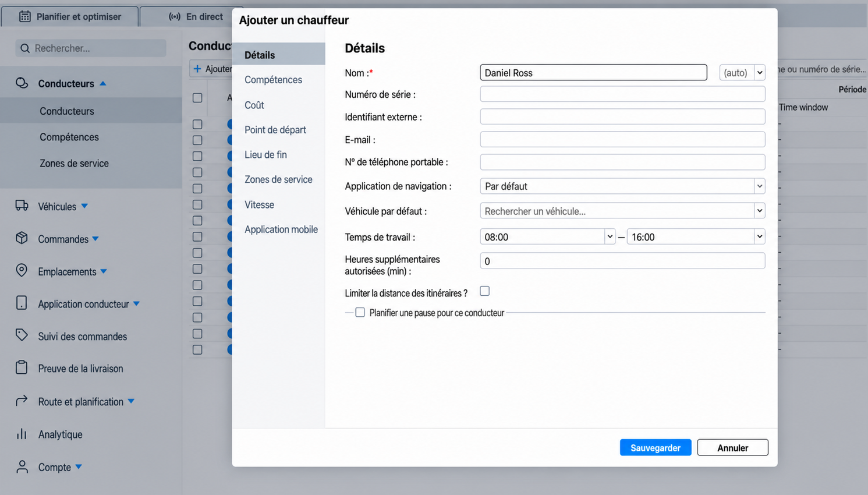Click the Preuve de la livraison clipboard icon
The width and height of the screenshot is (868, 495).
(x=22, y=367)
